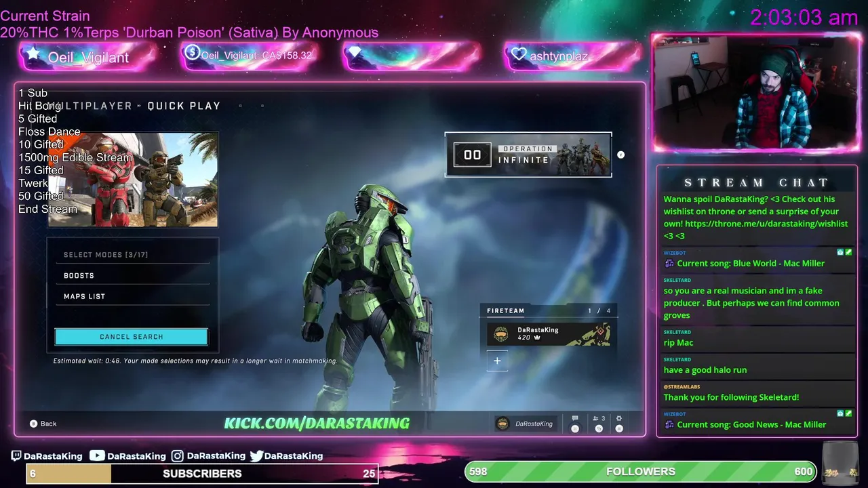
Task: Open Select Modes (3/17) option
Action: pyautogui.click(x=132, y=255)
